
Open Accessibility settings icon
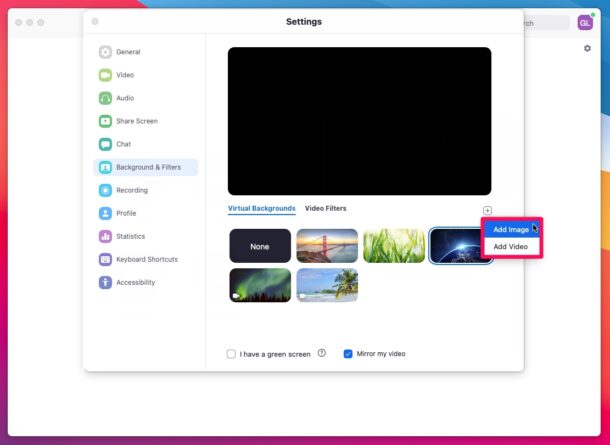[105, 282]
